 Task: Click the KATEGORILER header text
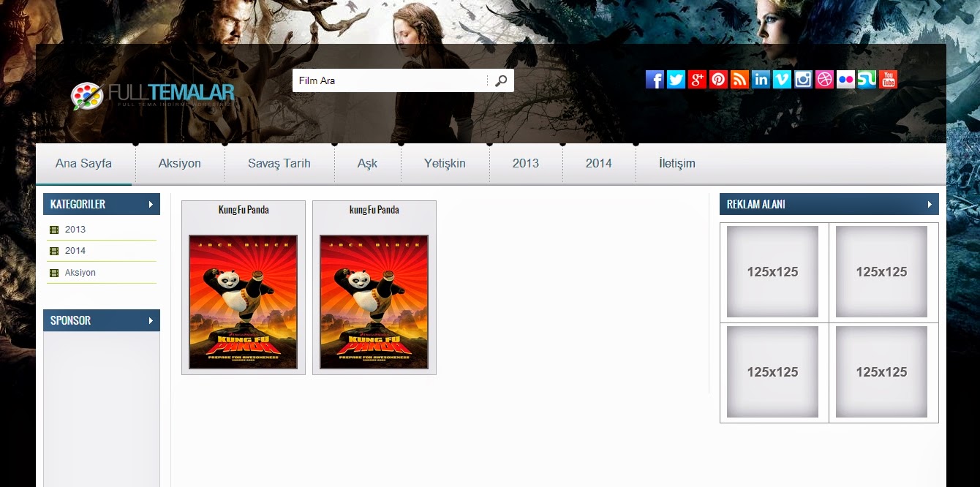tap(78, 204)
